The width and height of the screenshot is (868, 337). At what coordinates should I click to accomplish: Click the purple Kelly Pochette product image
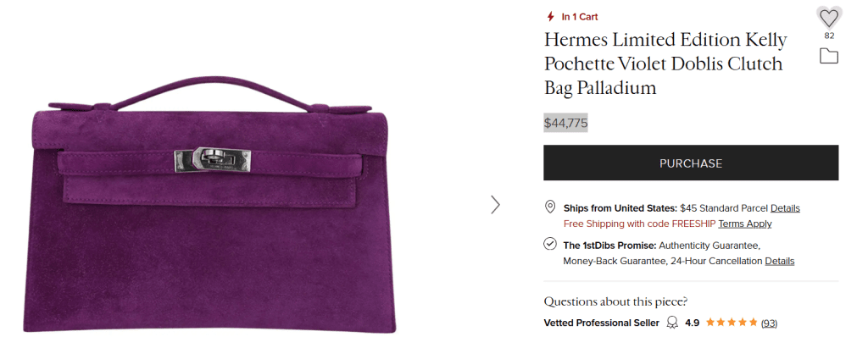[x=209, y=205]
